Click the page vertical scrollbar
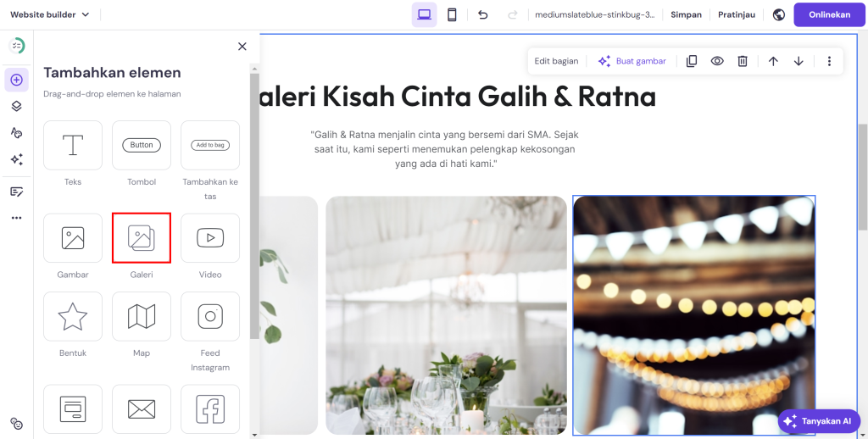This screenshot has height=439, width=868. [x=863, y=177]
